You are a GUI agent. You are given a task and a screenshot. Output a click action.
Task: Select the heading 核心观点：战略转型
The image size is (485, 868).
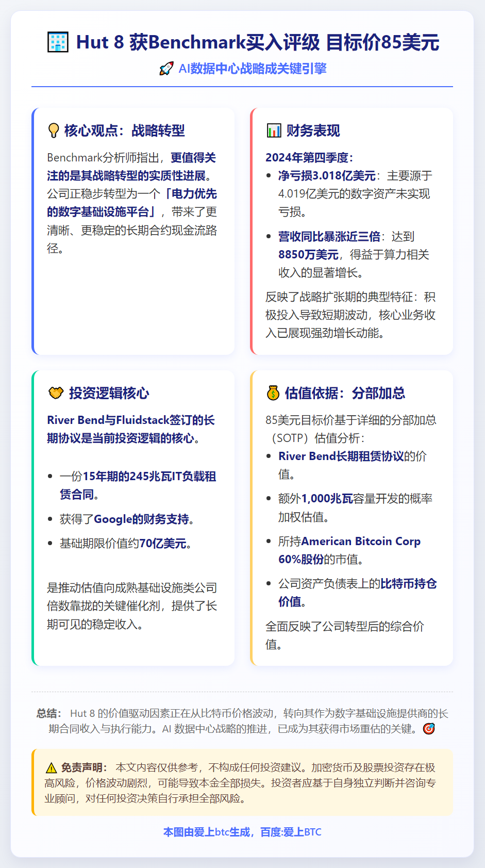point(124,130)
